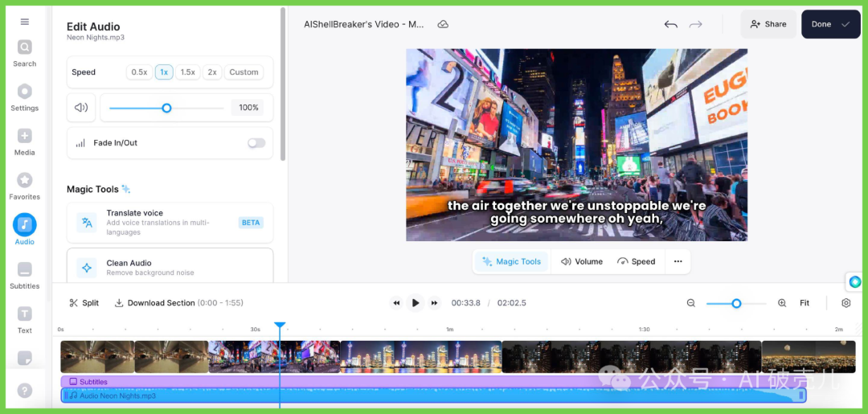Open the Search panel in sidebar
The width and height of the screenshot is (868, 414).
click(25, 53)
